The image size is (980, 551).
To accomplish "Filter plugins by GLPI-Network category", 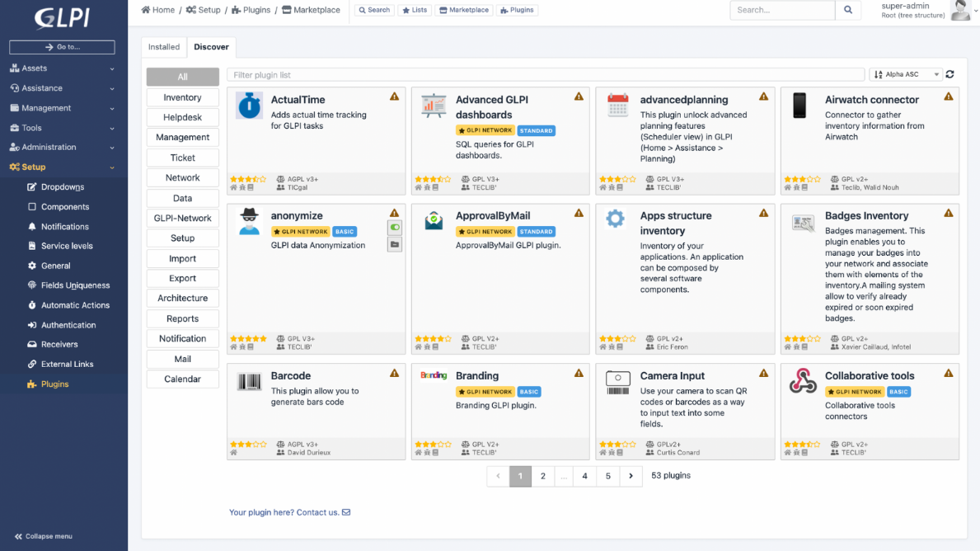I will coord(182,219).
